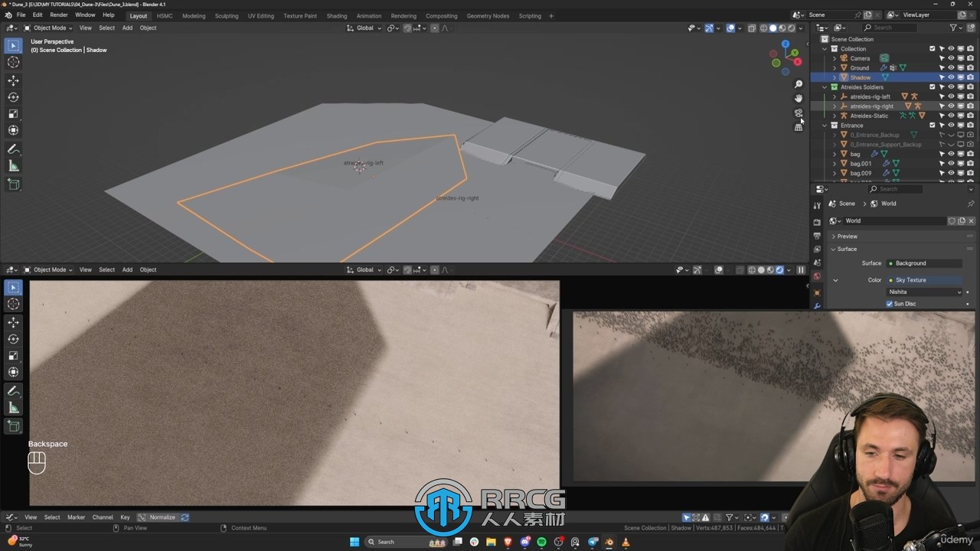Click the Windows Start button
Image resolution: width=980 pixels, height=551 pixels.
coord(354,542)
